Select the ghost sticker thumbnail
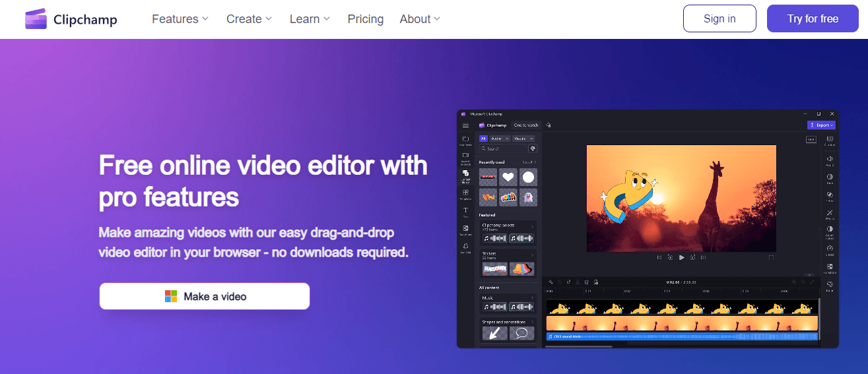The height and width of the screenshot is (374, 868). (528, 197)
